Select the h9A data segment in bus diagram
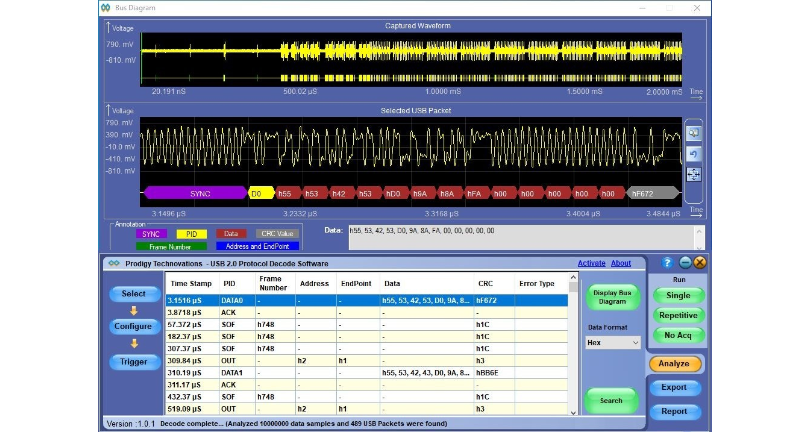This screenshot has width=810, height=432. click(423, 194)
